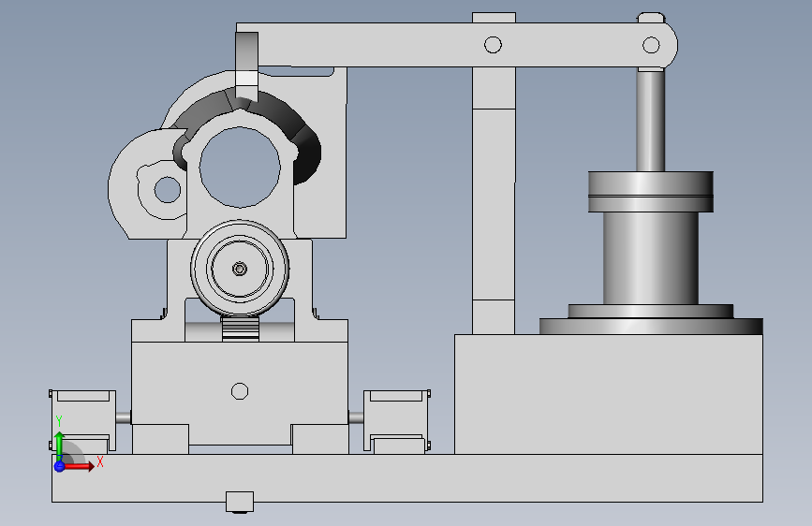Select the left stepper motor

pyautogui.click(x=82, y=421)
